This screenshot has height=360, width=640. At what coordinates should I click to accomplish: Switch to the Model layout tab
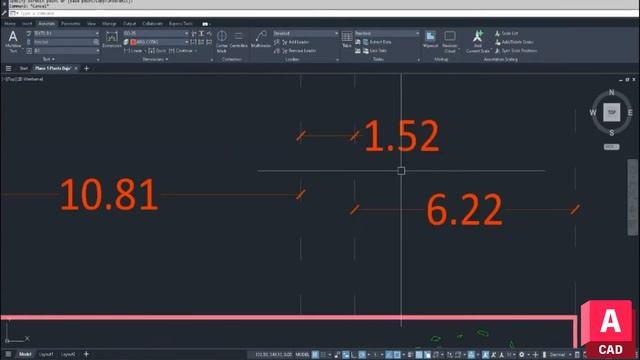25,354
